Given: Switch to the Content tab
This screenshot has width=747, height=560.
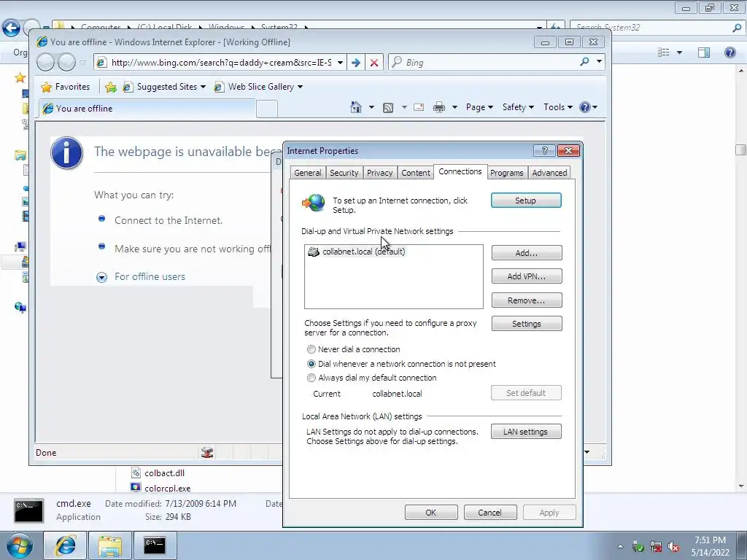Looking at the screenshot, I should [x=415, y=173].
